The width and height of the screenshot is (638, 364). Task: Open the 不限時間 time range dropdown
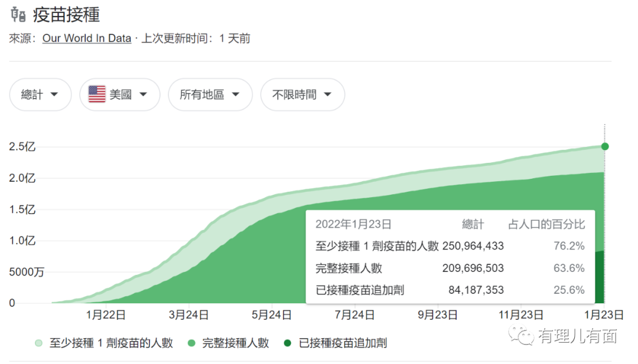coord(302,94)
